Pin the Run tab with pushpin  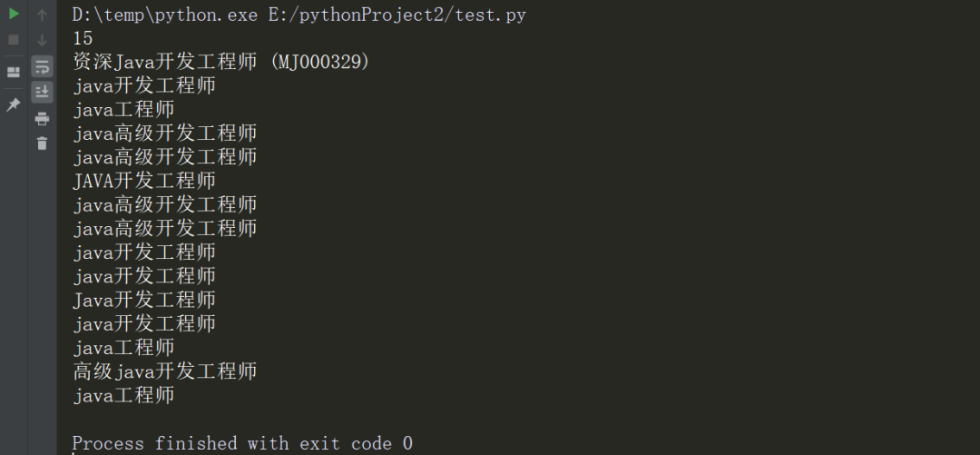point(14,104)
